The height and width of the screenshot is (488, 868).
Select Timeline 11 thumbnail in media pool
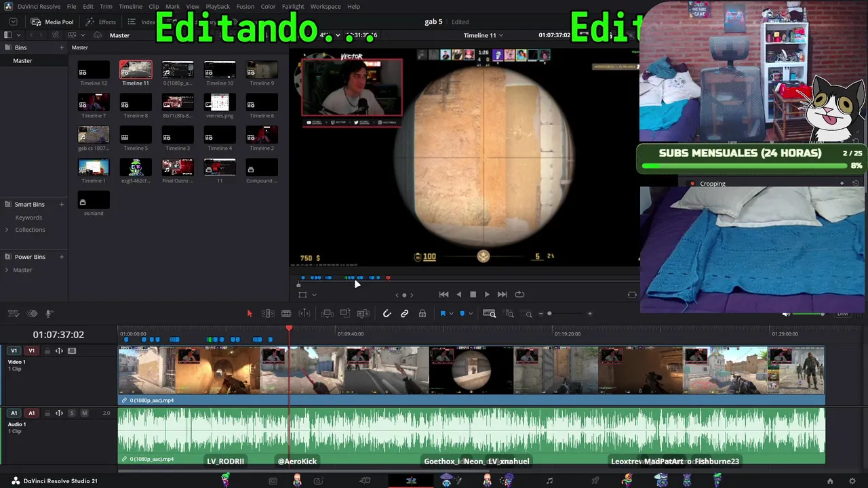[136, 69]
